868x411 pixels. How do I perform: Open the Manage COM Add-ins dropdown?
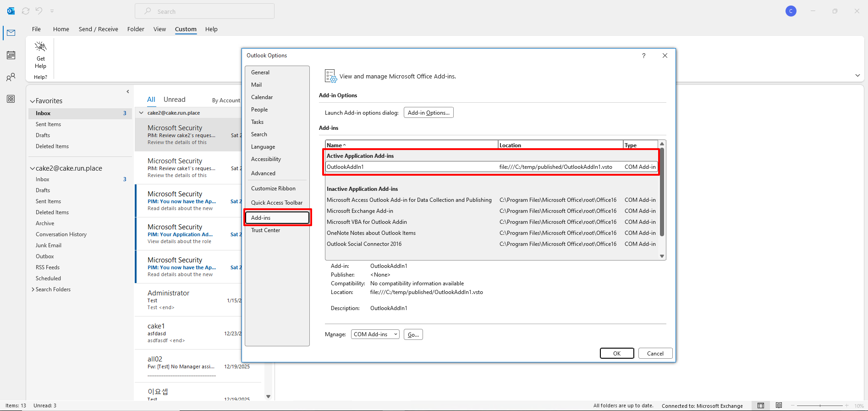coord(375,334)
